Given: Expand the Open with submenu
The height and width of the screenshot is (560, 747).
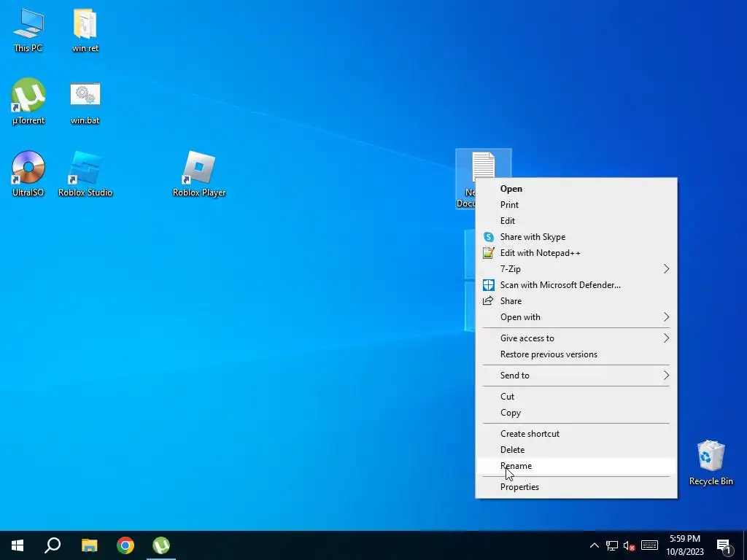Looking at the screenshot, I should pos(576,317).
